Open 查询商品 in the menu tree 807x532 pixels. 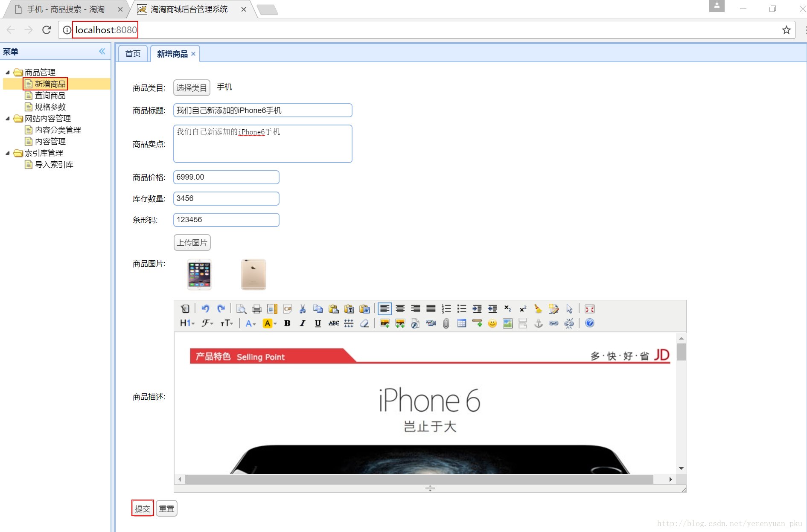click(50, 96)
